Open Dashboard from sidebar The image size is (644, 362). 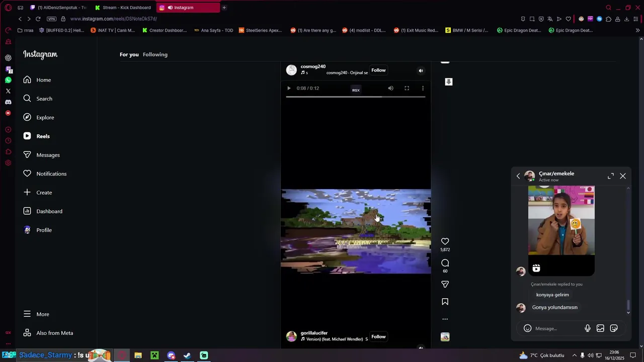click(x=42, y=211)
